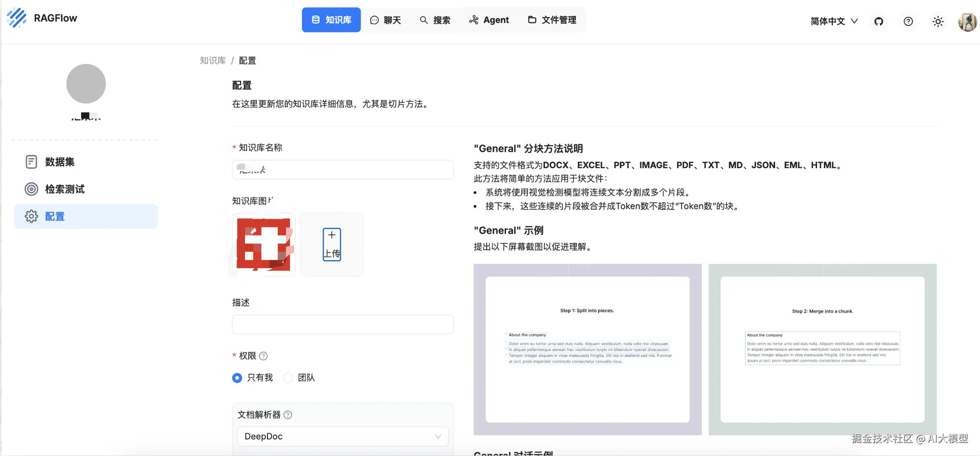Viewport: 980px width, 456px height.
Task: Open 检索测试 in the sidebar
Action: coord(64,189)
